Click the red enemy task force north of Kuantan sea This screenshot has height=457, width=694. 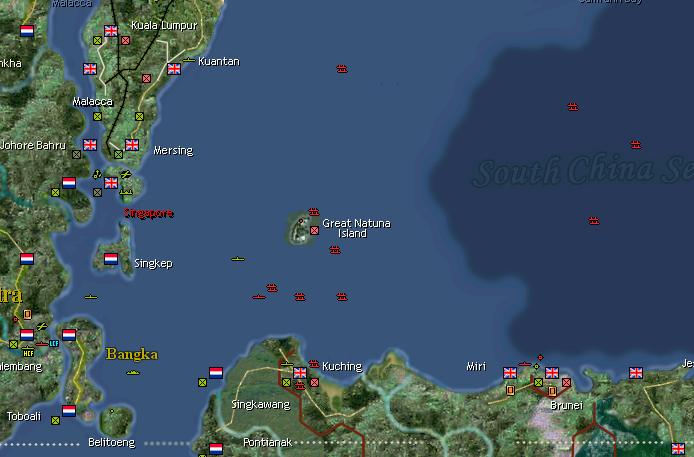tap(342, 69)
